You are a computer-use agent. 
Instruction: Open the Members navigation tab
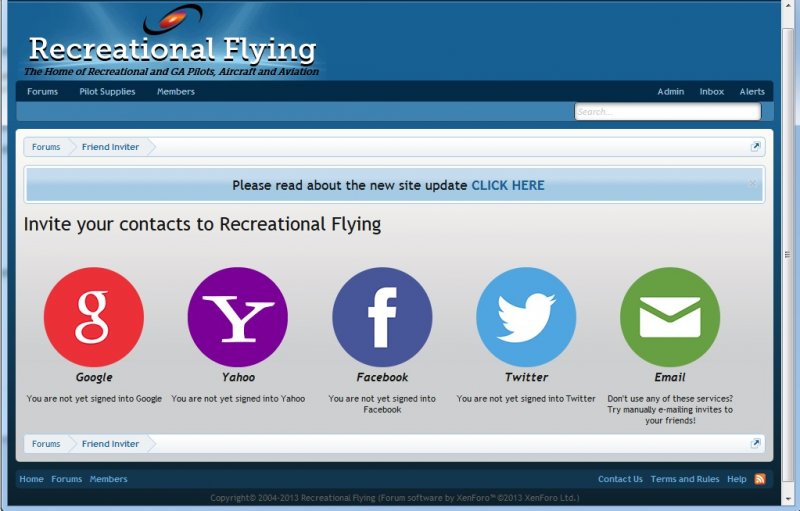(x=176, y=92)
